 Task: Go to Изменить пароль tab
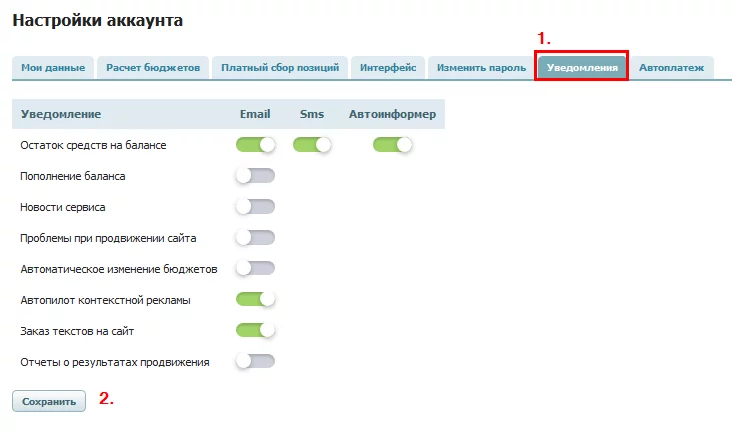(481, 68)
